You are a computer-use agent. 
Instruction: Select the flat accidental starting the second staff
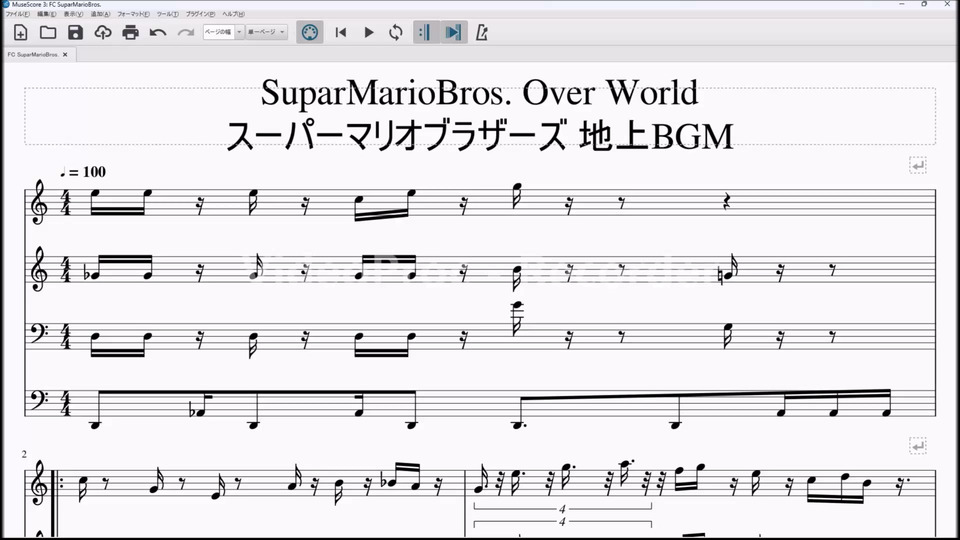click(x=87, y=274)
